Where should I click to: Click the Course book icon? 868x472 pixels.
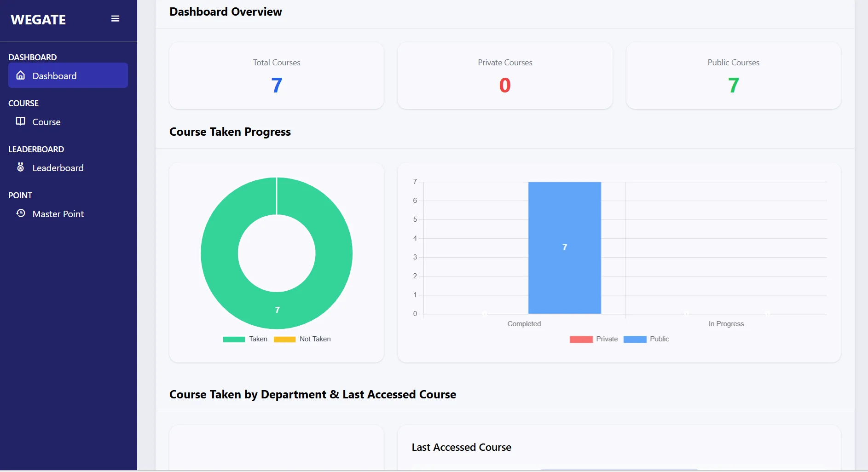(21, 121)
